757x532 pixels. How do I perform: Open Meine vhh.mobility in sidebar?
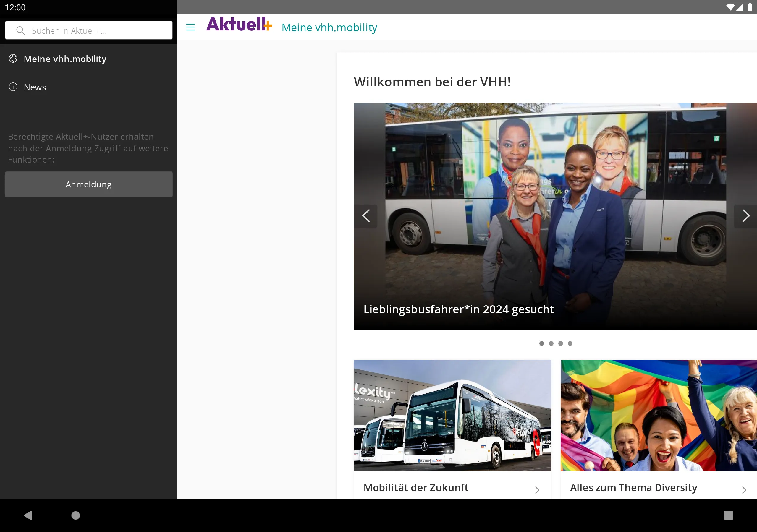89,59
